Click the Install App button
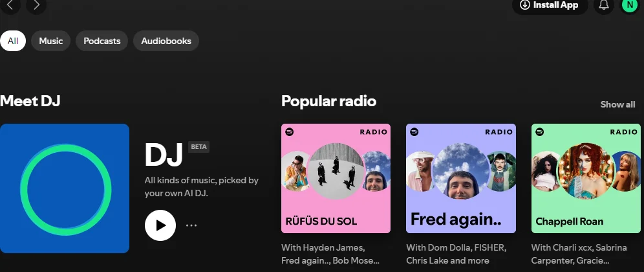Viewport: 644px width, 272px height. click(x=550, y=5)
